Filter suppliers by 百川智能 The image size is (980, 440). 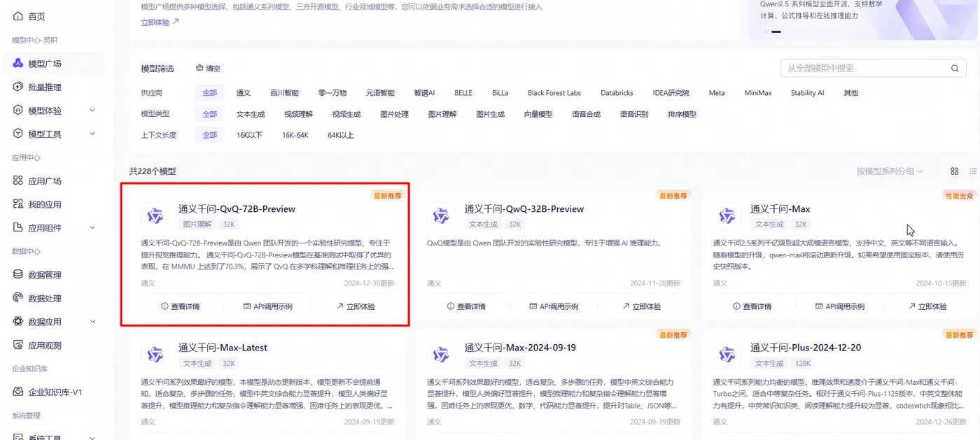[284, 93]
